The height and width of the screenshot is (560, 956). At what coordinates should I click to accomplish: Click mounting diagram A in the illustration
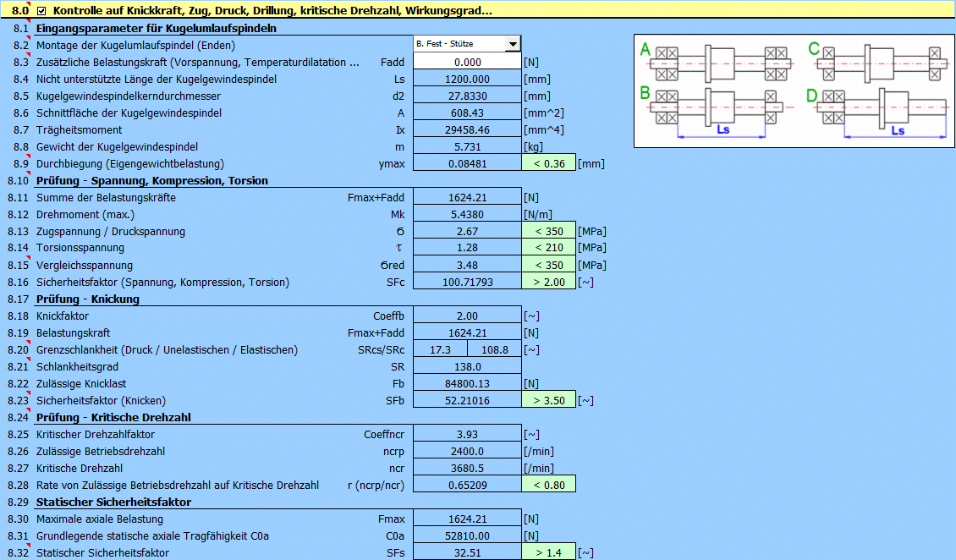tap(719, 63)
